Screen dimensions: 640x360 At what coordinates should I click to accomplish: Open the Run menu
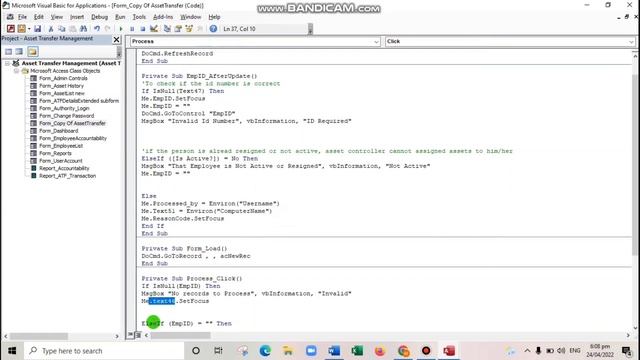120,17
